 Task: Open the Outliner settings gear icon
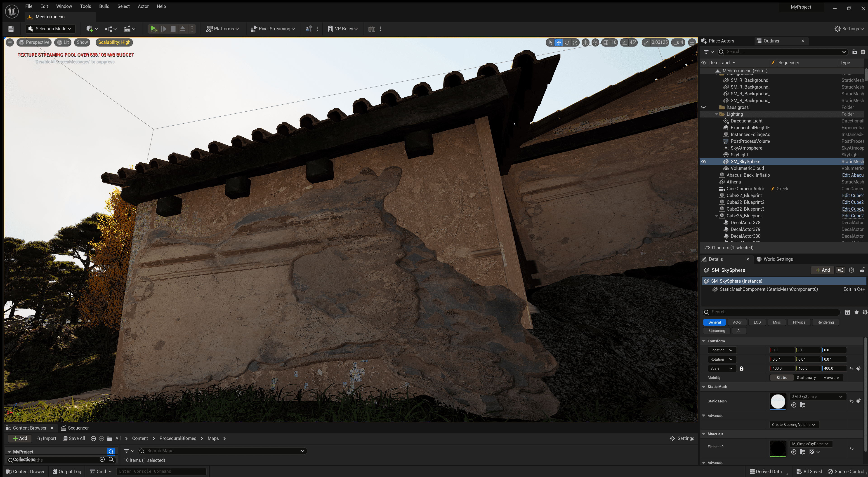tap(863, 52)
